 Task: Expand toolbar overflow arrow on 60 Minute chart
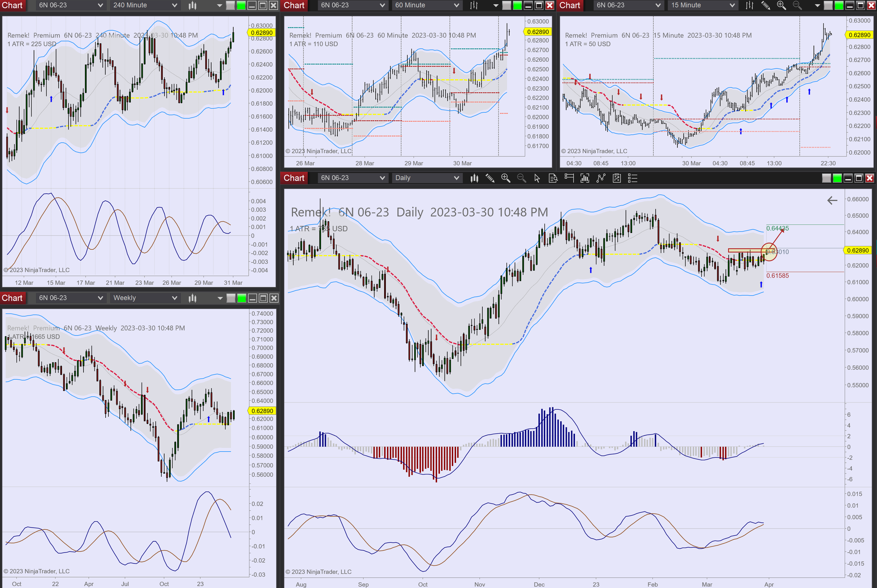[x=496, y=5]
